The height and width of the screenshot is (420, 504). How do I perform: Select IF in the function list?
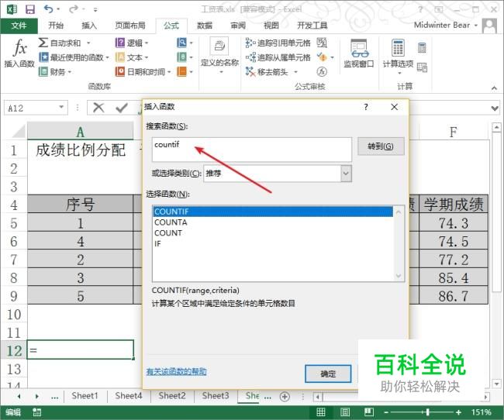(x=273, y=243)
